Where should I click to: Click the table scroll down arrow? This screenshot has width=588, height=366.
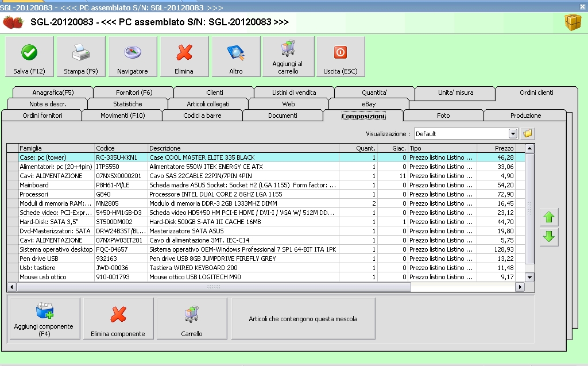pyautogui.click(x=529, y=278)
